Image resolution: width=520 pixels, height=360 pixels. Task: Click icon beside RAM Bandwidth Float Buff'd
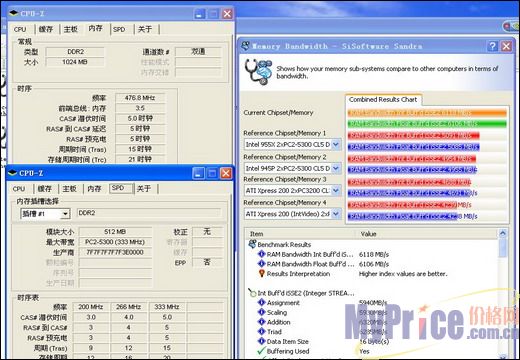(262, 264)
